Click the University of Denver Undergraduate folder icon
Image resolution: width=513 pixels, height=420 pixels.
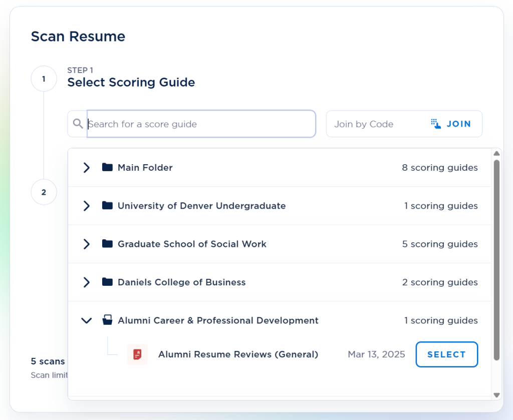(x=107, y=206)
